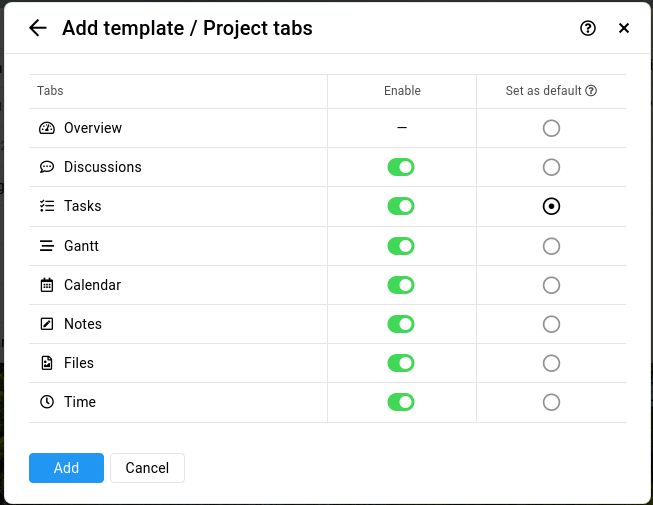The height and width of the screenshot is (505, 653).
Task: Set Overview as the default tab
Action: 551,128
